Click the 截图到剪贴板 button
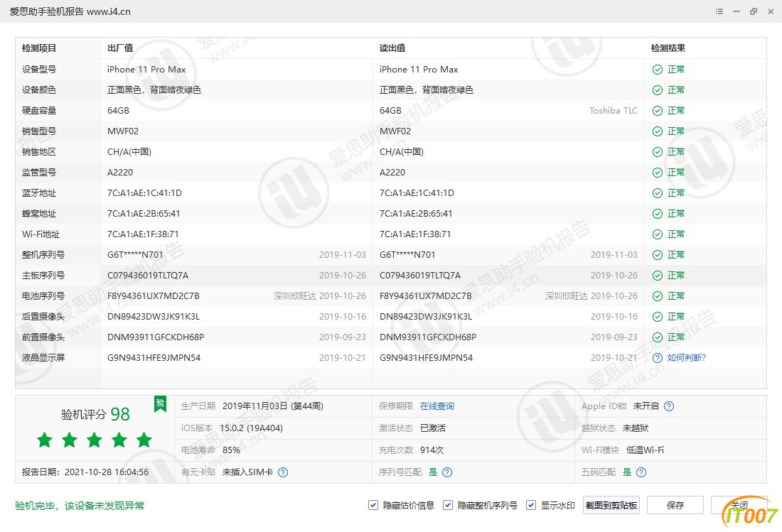Viewport: 782px width, 532px height. [x=611, y=505]
